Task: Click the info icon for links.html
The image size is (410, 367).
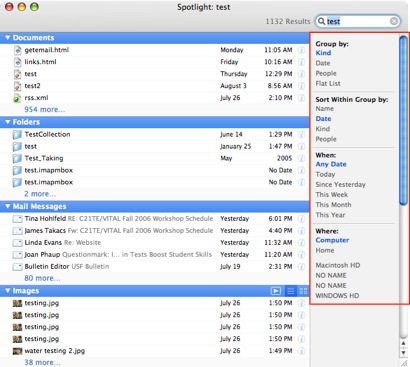Action: (301, 62)
